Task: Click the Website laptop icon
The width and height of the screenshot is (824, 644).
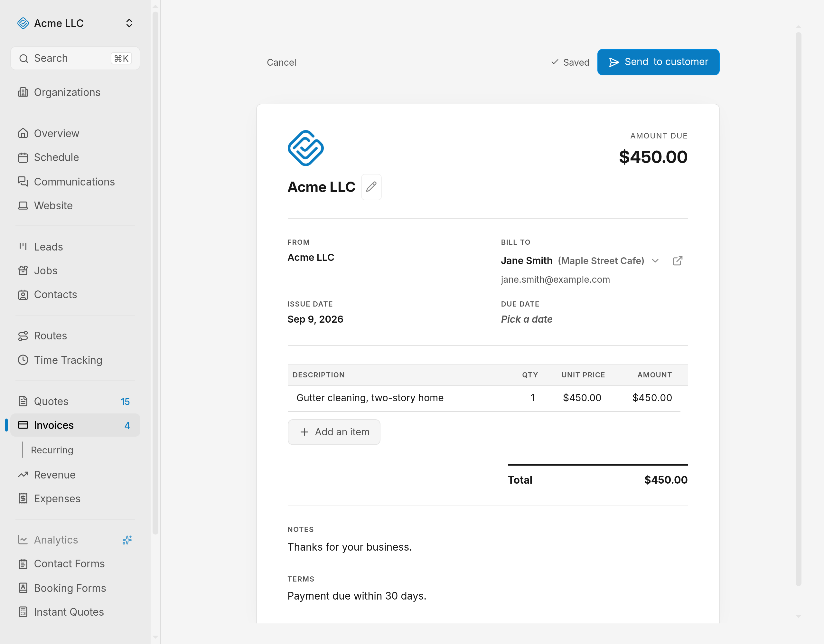Action: 23,206
